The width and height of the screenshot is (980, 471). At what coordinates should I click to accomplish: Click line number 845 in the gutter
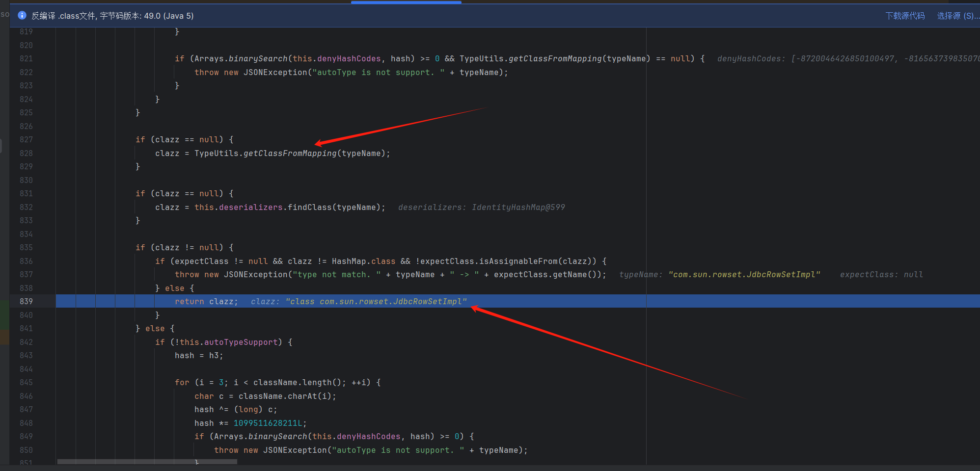tap(26, 382)
